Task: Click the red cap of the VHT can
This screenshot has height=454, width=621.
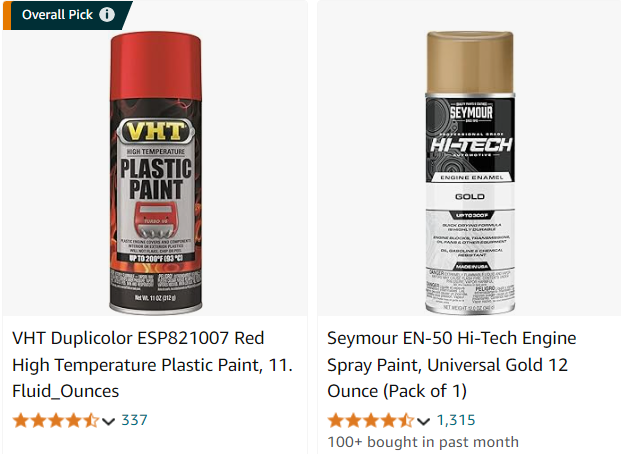Action: point(156,58)
